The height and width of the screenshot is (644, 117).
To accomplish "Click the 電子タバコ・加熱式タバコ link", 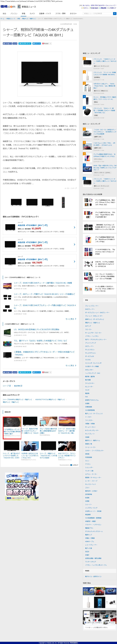I will [93, 576].
